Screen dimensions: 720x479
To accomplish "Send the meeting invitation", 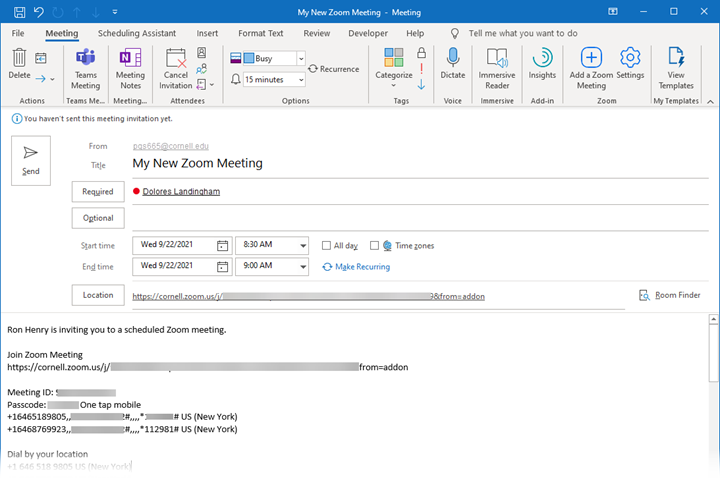I will (x=31, y=160).
